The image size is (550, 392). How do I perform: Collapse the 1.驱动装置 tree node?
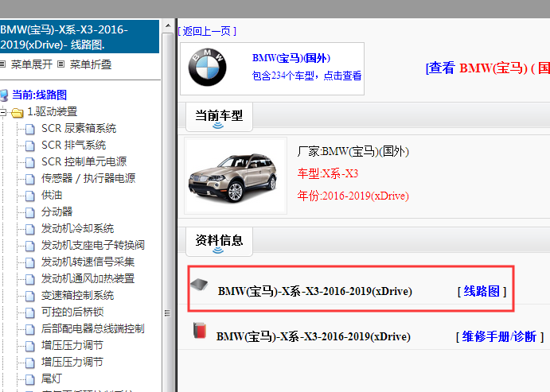(3, 112)
